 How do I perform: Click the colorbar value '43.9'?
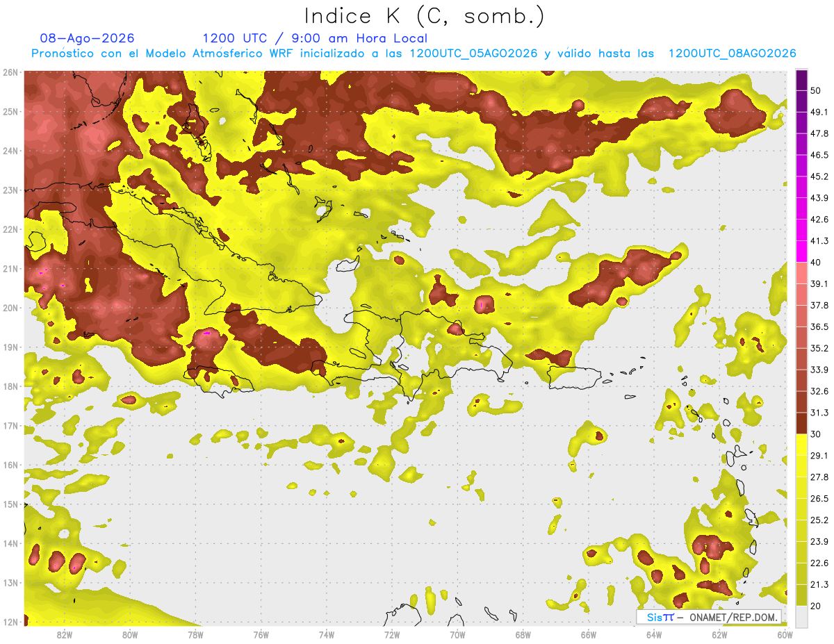coord(819,198)
